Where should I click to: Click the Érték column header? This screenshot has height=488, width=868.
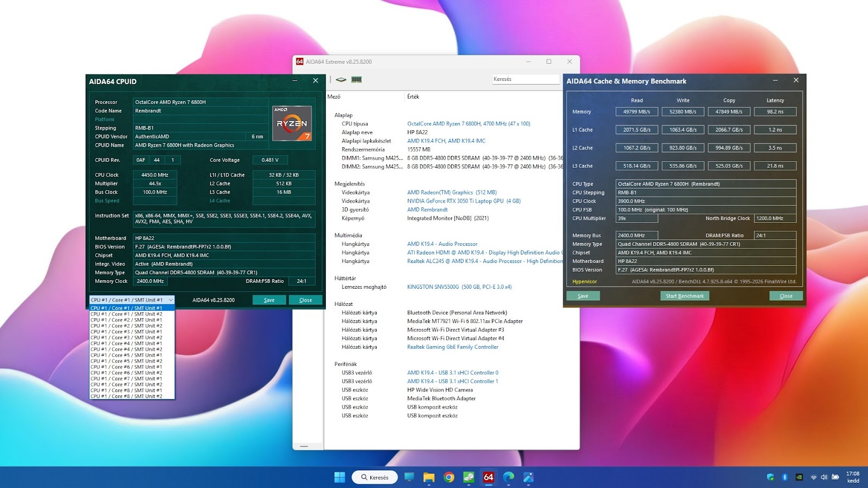(x=413, y=97)
